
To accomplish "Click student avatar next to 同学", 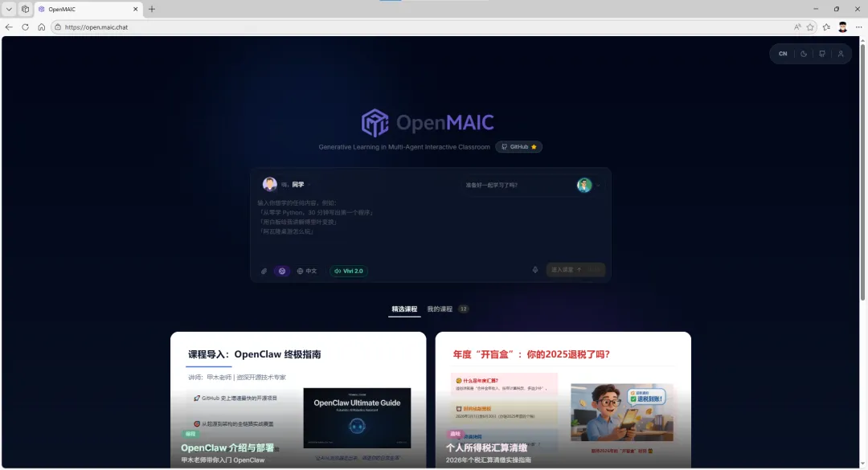I will coord(269,184).
